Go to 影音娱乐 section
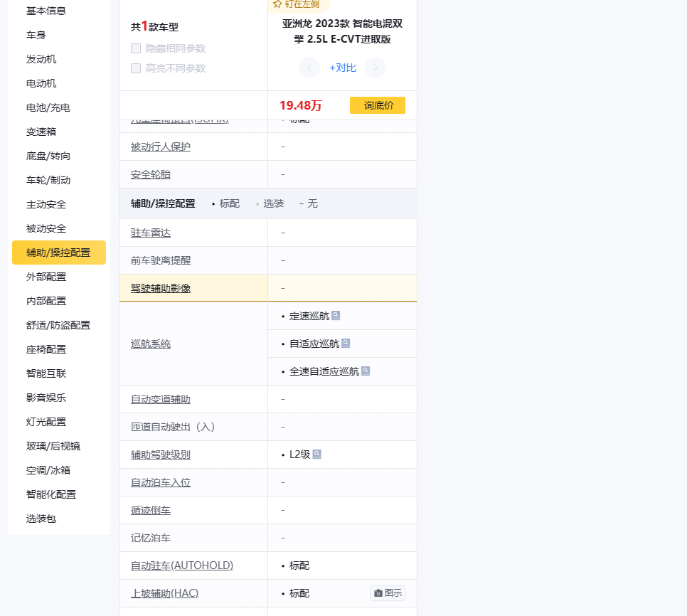687x616 pixels. pos(46,398)
